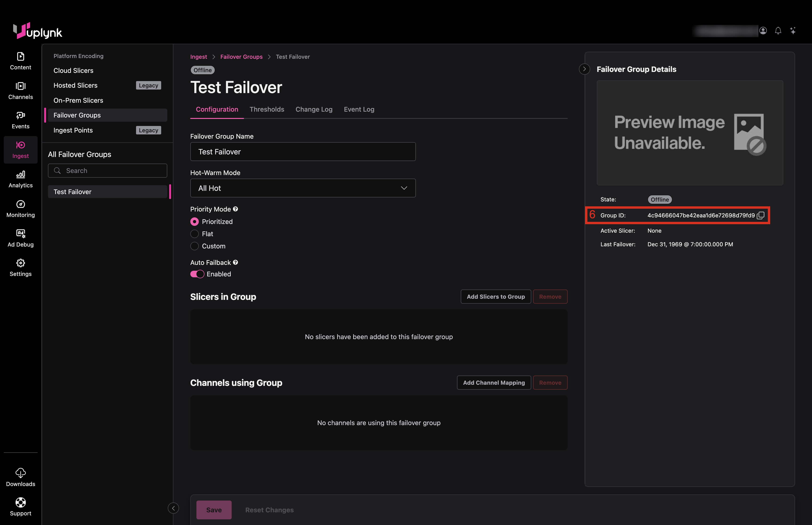
Task: Click the Priority Mode help icon
Action: [235, 209]
